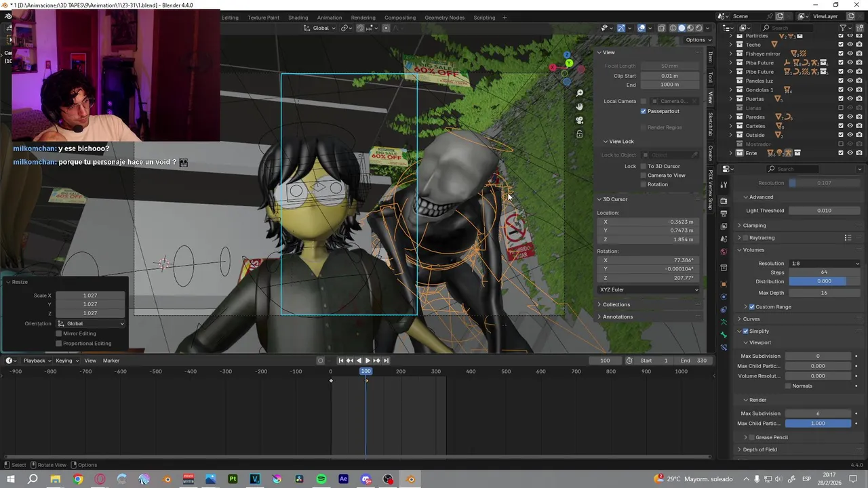The width and height of the screenshot is (868, 488).
Task: Switch to wireframe viewport shading
Action: tap(673, 28)
